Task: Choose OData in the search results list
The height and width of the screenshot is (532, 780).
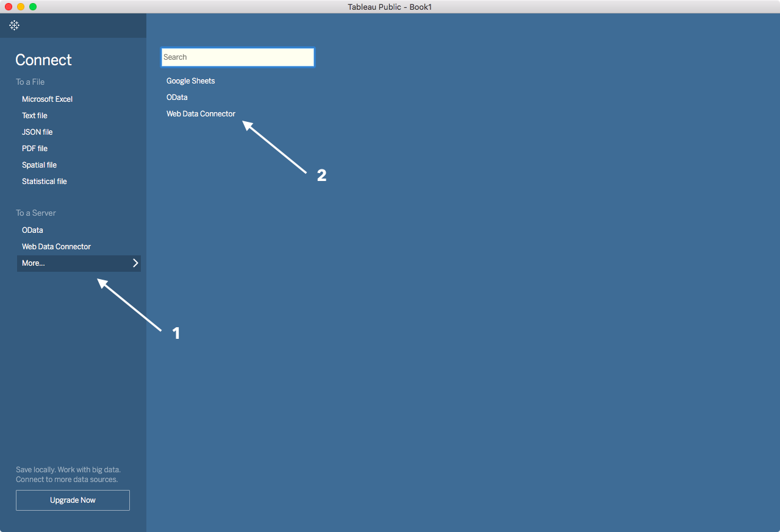Action: pos(177,97)
